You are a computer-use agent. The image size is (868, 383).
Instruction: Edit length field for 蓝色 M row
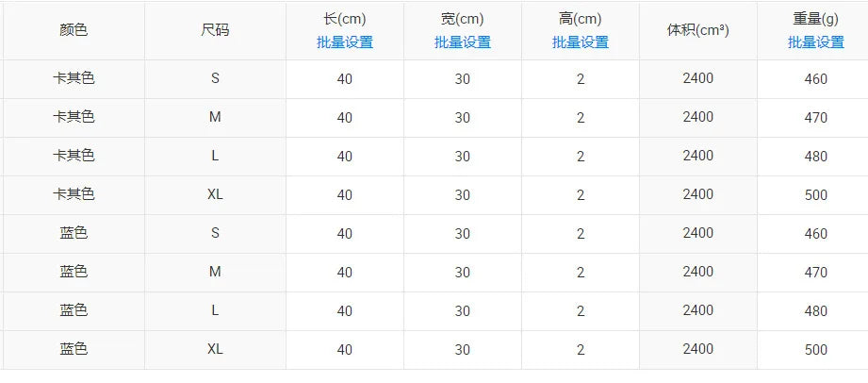344,273
